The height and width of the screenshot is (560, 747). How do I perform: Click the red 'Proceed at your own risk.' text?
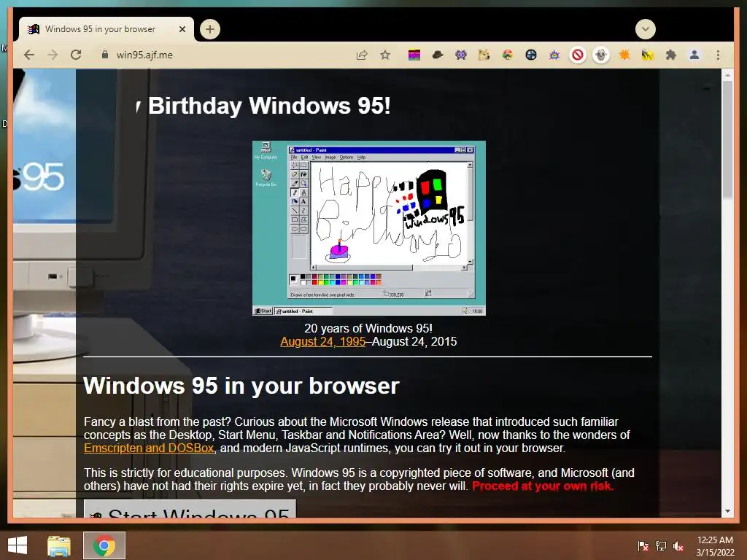(543, 486)
